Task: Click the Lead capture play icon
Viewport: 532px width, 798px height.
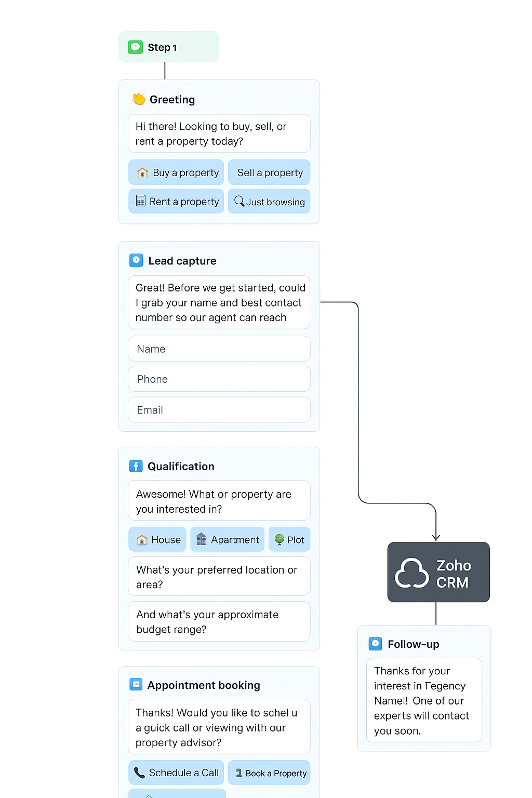Action: [x=136, y=260]
